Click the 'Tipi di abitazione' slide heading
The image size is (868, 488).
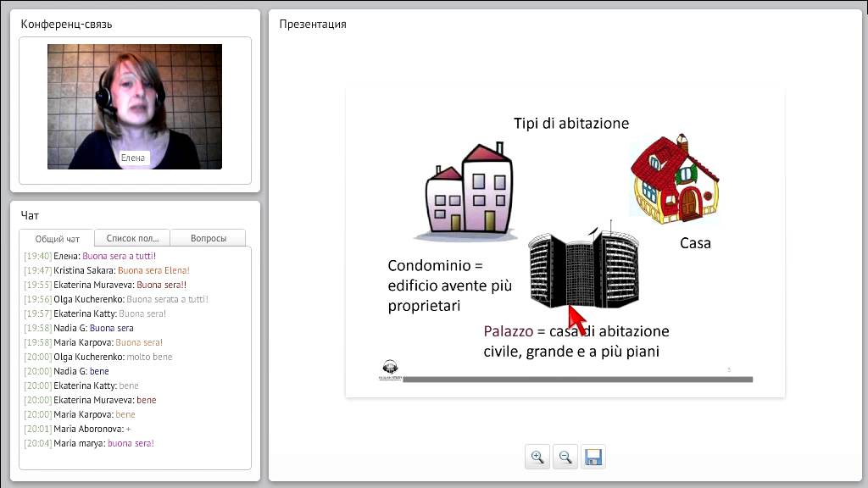[571, 123]
